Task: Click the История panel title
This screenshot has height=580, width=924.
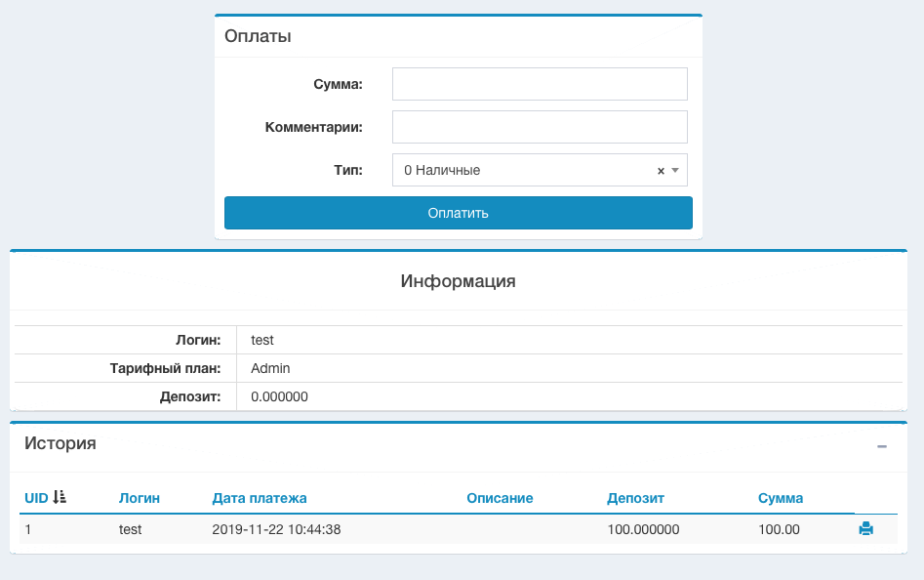Action: click(60, 443)
